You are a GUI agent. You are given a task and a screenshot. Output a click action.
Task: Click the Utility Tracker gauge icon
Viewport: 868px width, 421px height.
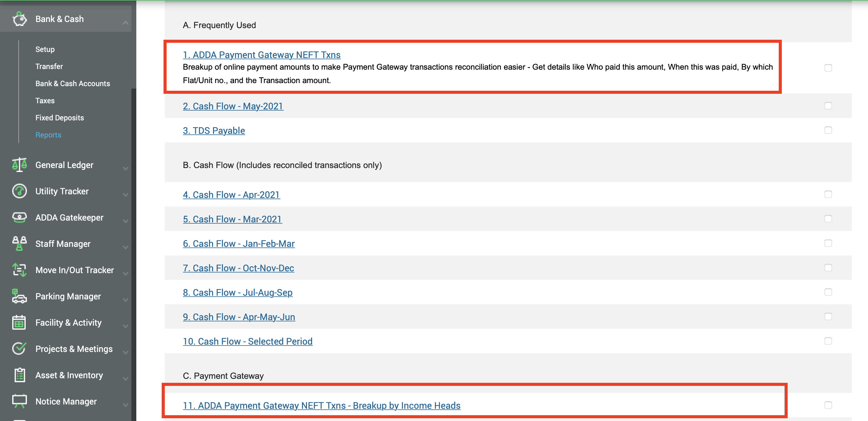pyautogui.click(x=20, y=191)
